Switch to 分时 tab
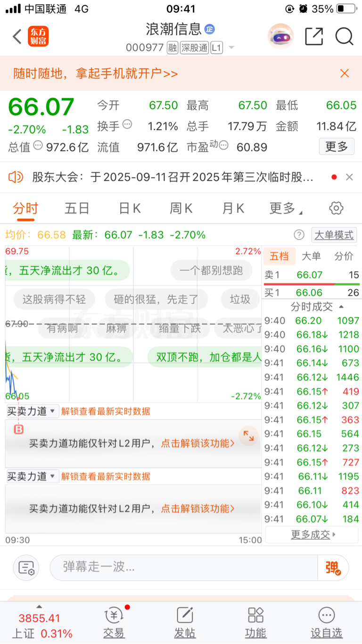Image resolution: width=362 pixels, height=644 pixels. coord(25,208)
